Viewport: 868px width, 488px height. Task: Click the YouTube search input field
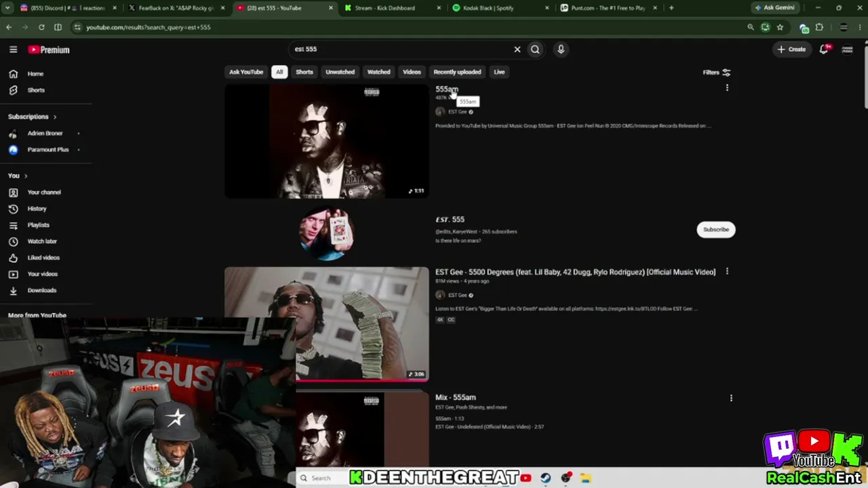(x=400, y=49)
